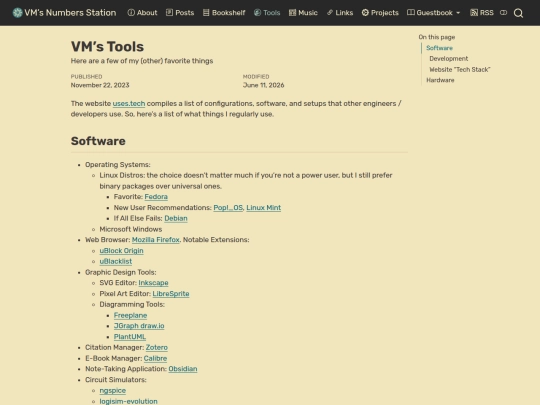Screen dimensions: 540x405
Task: Open the Pop!_OS link
Action: pyautogui.click(x=228, y=208)
